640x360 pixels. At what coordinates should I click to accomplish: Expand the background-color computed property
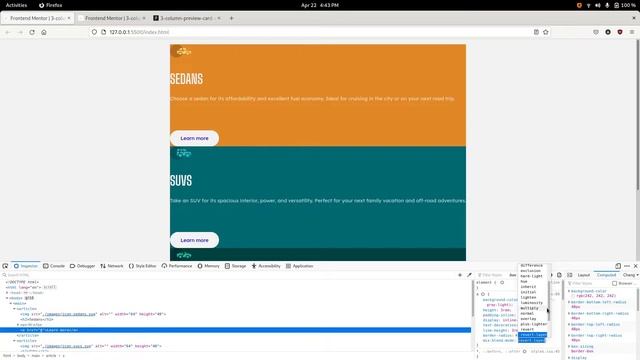click(x=569, y=291)
